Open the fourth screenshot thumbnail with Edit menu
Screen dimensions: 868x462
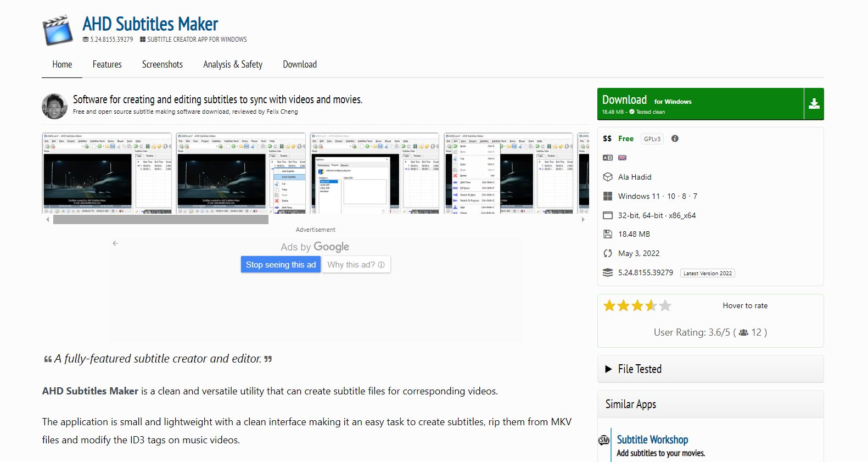509,173
